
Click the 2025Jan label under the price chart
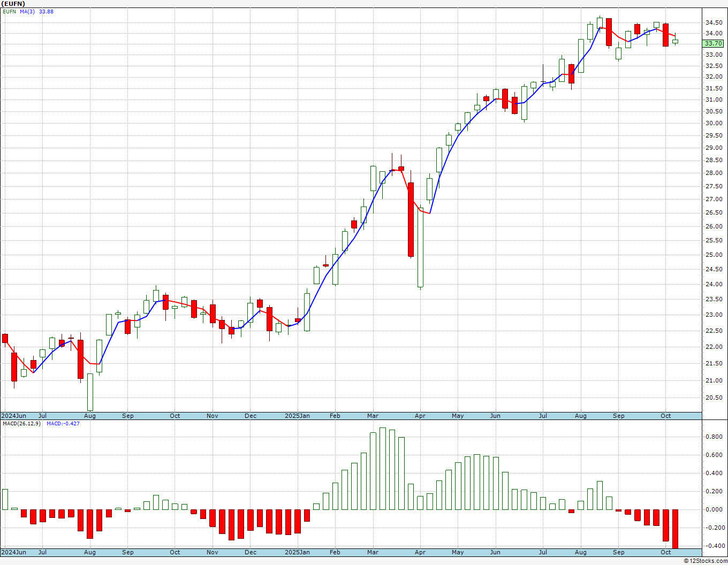pyautogui.click(x=297, y=416)
